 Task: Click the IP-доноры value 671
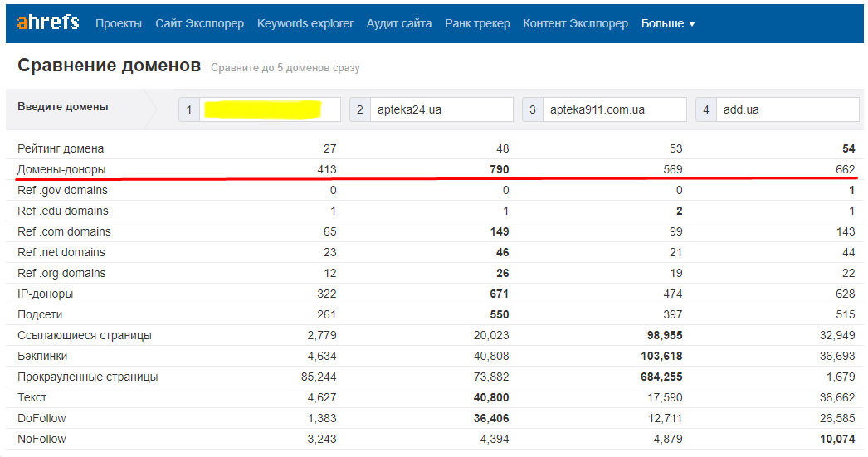pyautogui.click(x=500, y=294)
